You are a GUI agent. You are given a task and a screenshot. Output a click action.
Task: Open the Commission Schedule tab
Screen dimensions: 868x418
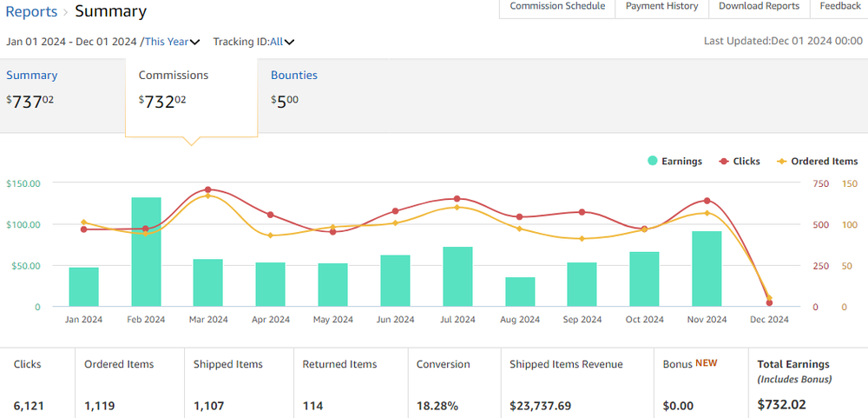click(x=557, y=7)
